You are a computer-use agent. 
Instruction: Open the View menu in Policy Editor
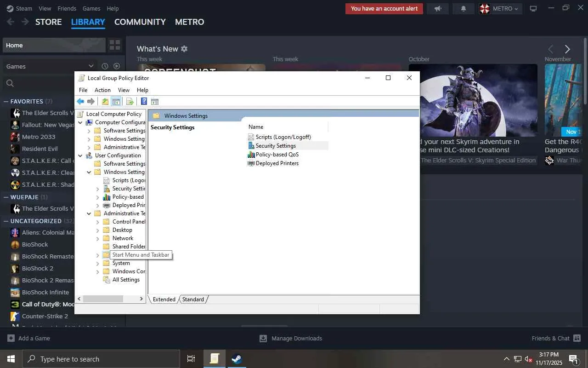coord(124,90)
